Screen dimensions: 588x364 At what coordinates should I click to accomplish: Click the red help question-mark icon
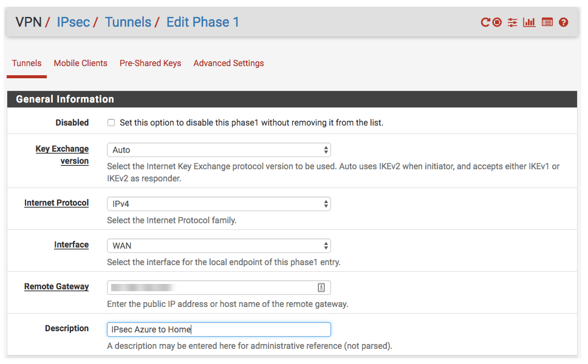click(564, 22)
